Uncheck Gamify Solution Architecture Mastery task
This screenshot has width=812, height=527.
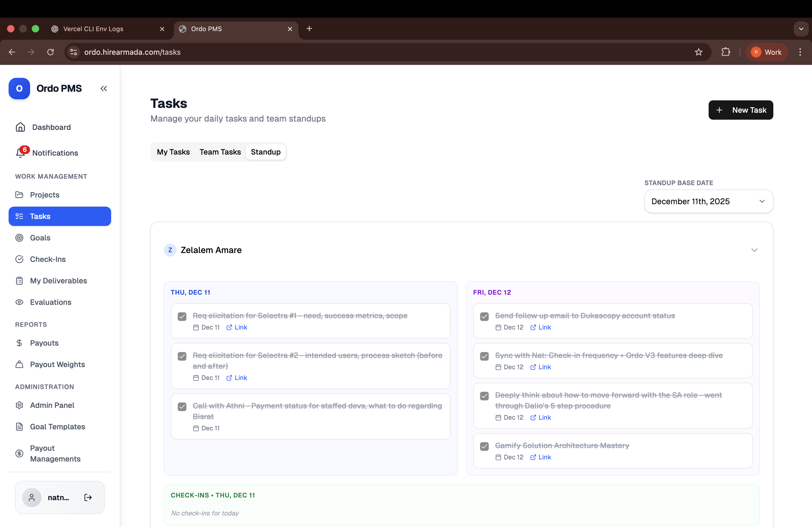484,446
